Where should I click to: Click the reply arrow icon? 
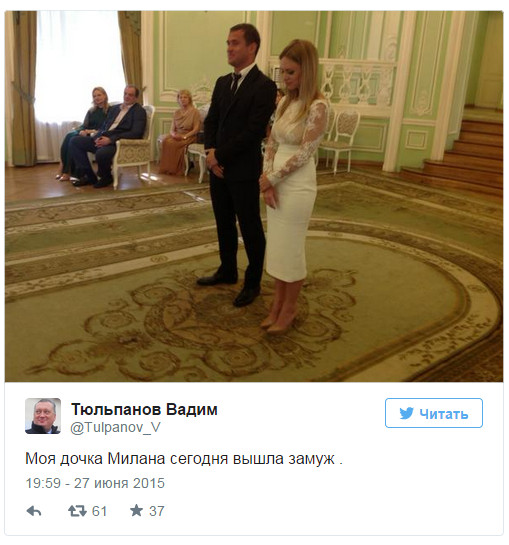34,511
